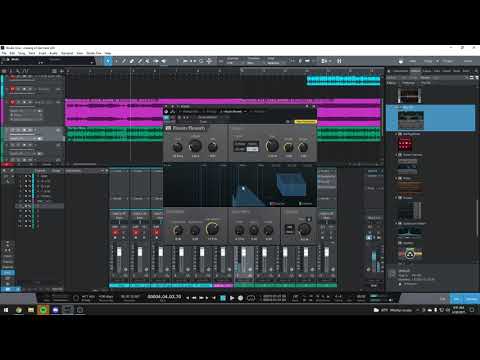Toggle the Edit view button at bottom right
Screen dimensions: 480x360
tap(443, 299)
